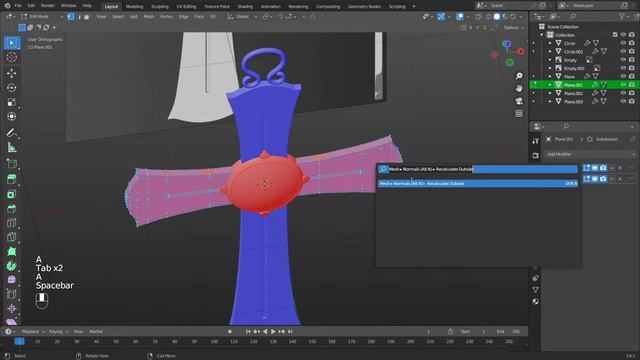
Task: Activate the Move tool
Action: pos(12,73)
